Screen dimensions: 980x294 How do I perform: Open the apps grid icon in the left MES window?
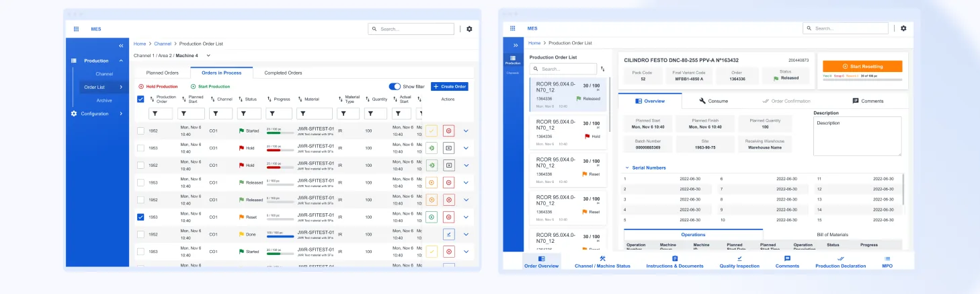pyautogui.click(x=76, y=29)
